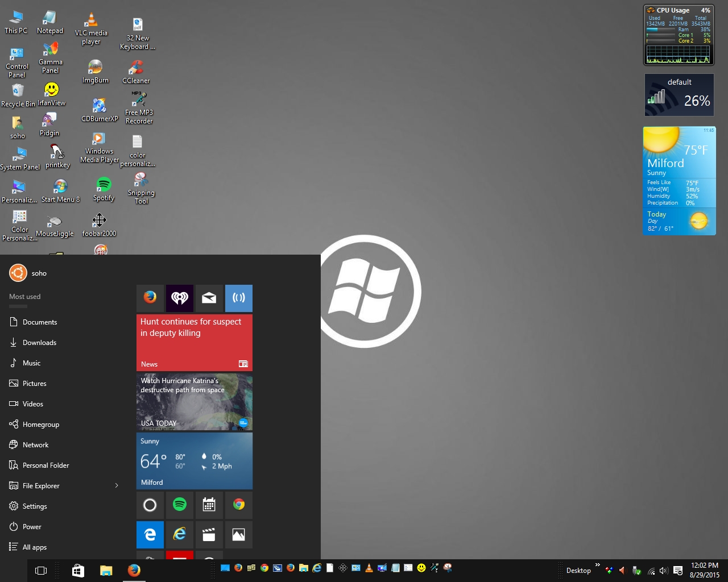Open VLC cone icon in quick launch
This screenshot has width=728, height=582.
369,568
